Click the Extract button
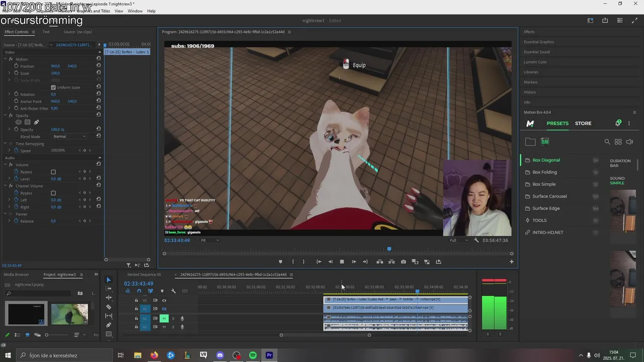 tap(391, 261)
